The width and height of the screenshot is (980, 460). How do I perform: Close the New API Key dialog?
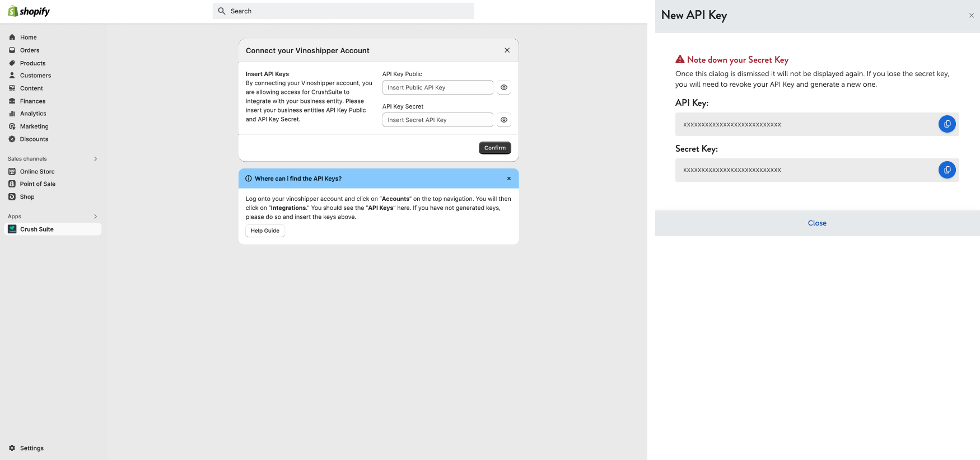click(817, 223)
